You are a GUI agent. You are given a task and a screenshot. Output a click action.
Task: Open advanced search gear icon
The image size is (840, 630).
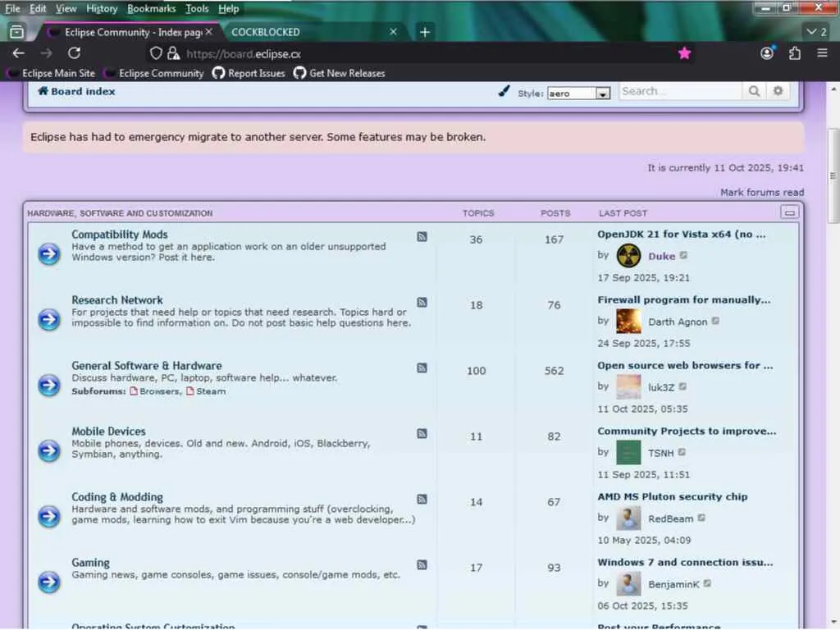pos(778,91)
